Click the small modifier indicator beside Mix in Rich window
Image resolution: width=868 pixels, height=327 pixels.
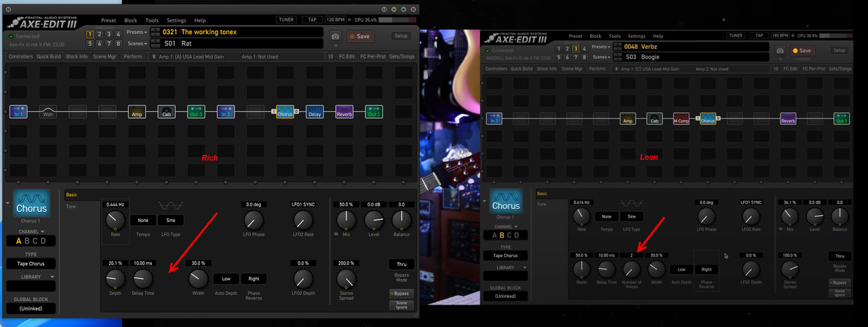tap(336, 234)
